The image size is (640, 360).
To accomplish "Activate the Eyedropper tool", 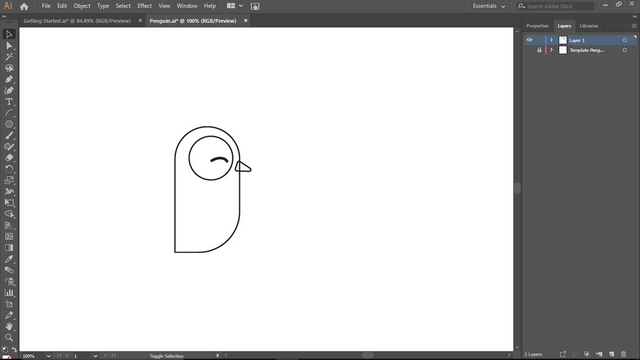I will (9, 259).
